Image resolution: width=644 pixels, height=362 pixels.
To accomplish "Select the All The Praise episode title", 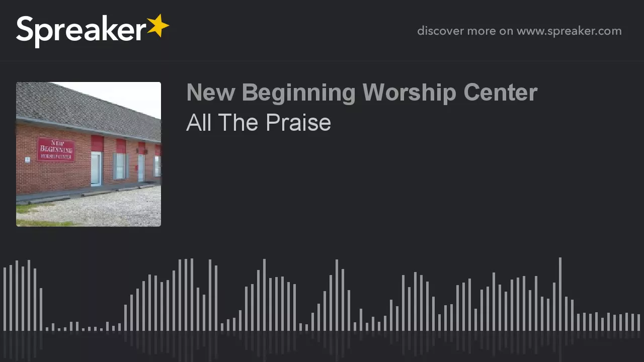I will click(259, 123).
